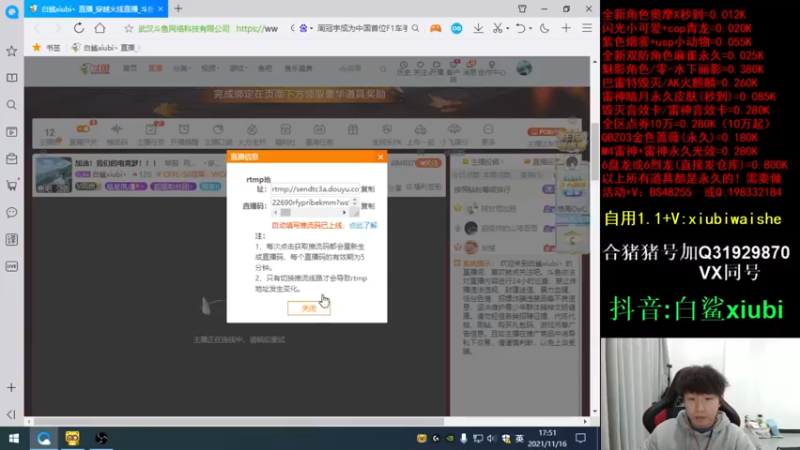Click the 关闭 button in the dialog
Viewport: 800px width, 450px height.
pos(309,308)
